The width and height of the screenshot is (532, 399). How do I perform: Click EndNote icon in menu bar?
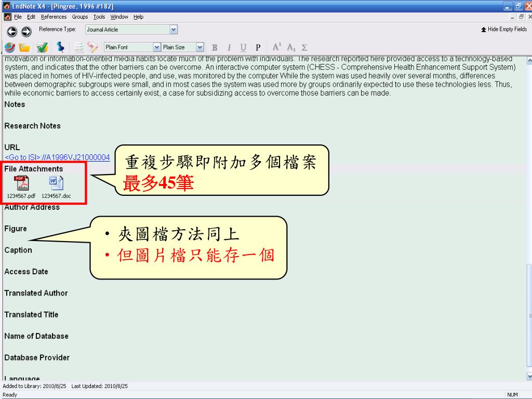(7, 17)
